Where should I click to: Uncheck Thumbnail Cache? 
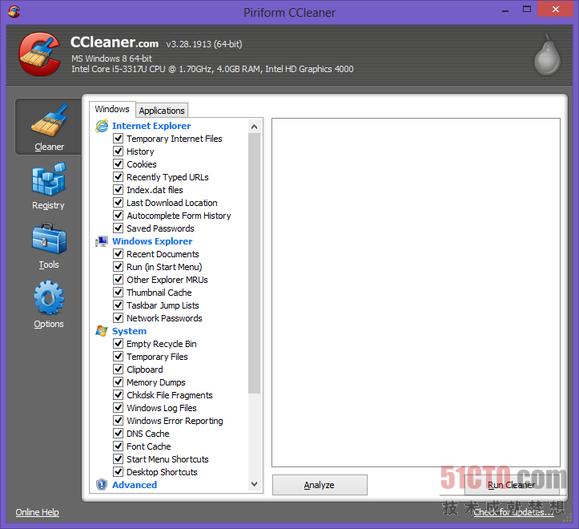pos(118,292)
